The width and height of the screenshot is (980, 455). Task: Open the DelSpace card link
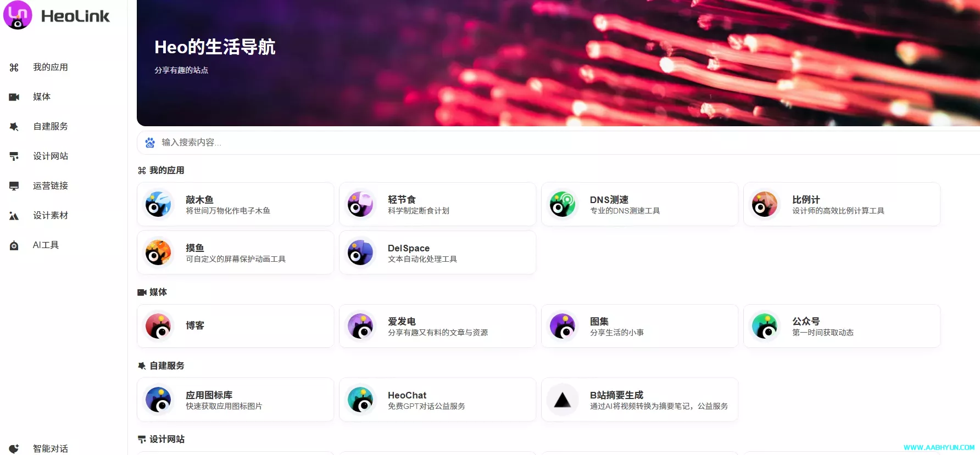(437, 253)
